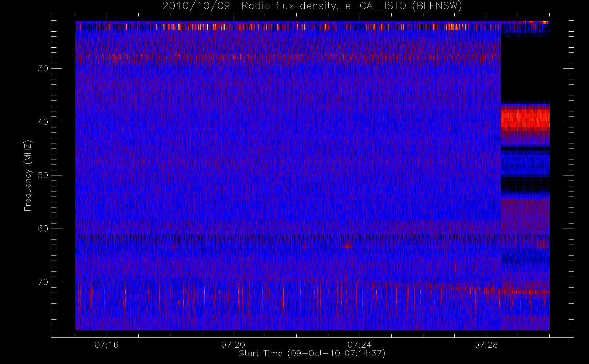The image size is (589, 364).
Task: Click the plot title '2010/10/09 Radio flux density, e-CALLISTO (BLENSW)'
Action: (x=312, y=6)
